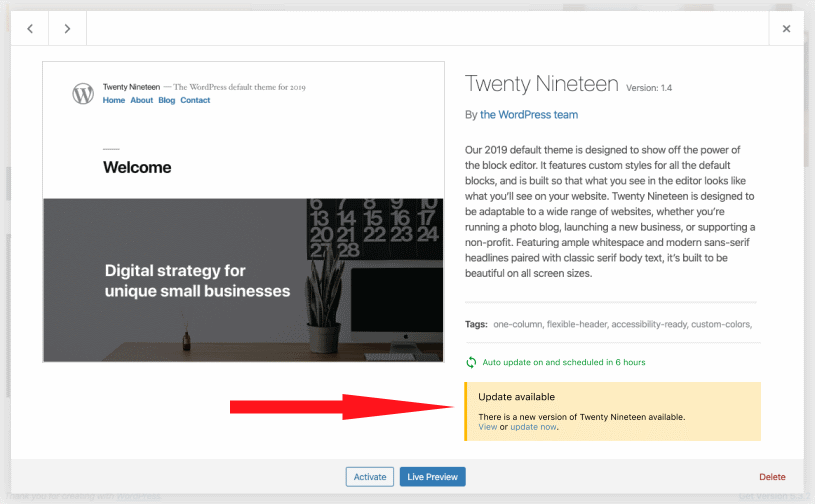
Task: Click the Update available notice heading
Action: pyautogui.click(x=516, y=397)
